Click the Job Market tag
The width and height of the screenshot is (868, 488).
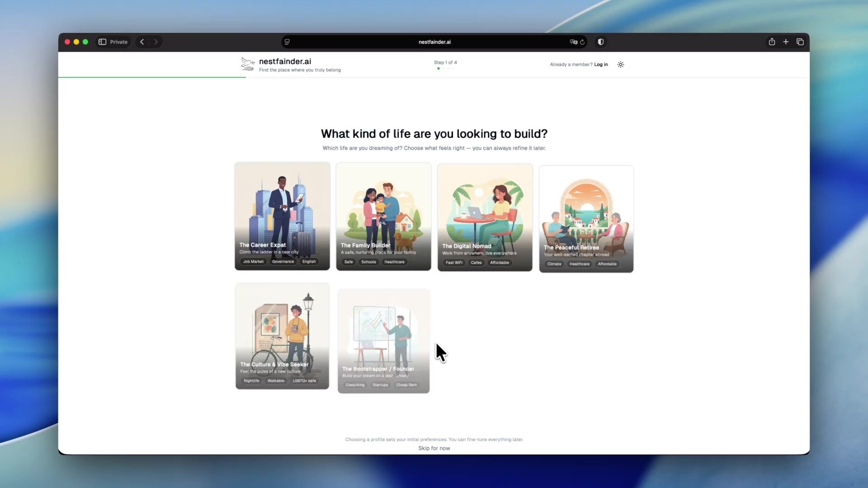pyautogui.click(x=253, y=262)
